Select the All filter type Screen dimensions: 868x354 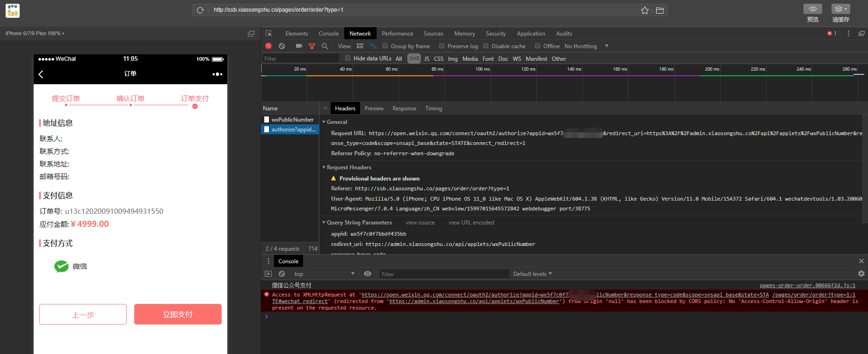coord(399,58)
